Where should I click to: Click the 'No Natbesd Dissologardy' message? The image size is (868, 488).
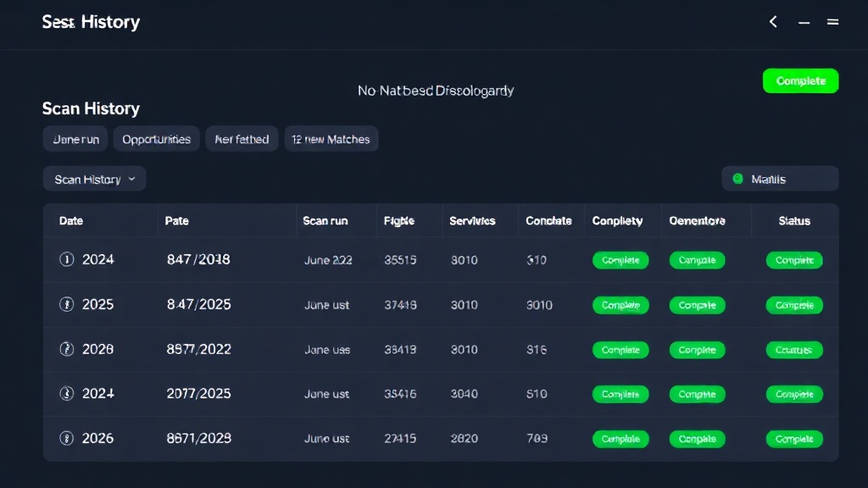click(436, 91)
